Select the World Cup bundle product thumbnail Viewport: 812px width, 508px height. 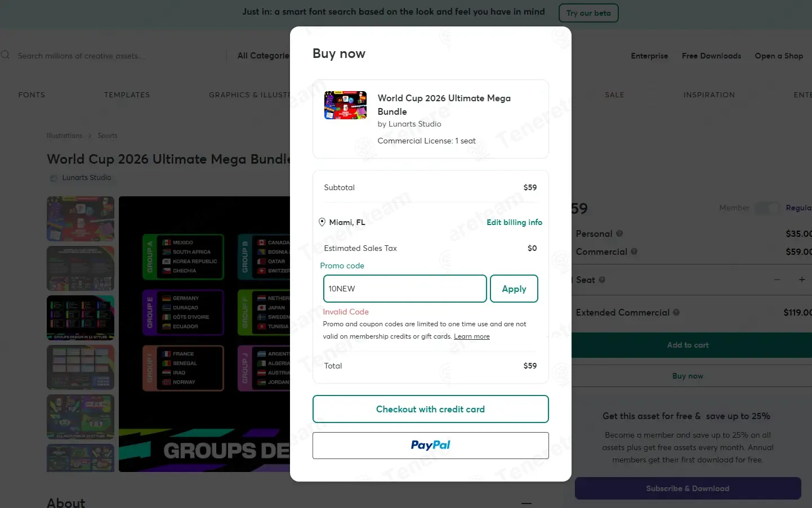pyautogui.click(x=346, y=105)
